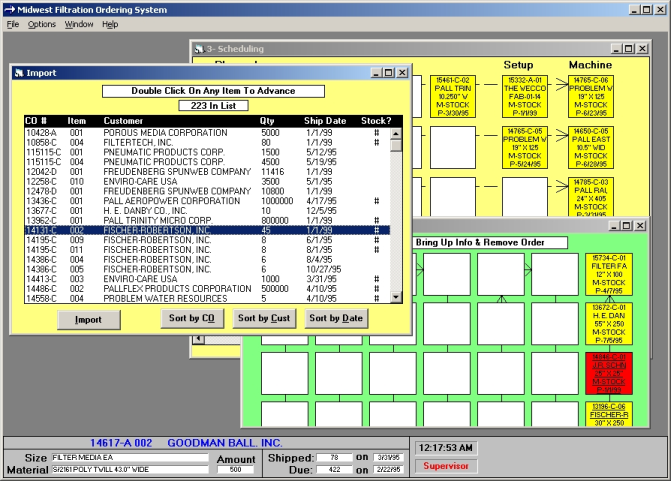Select the PALL TRIN card 15461-C-02
This screenshot has width=671, height=481.
click(454, 94)
